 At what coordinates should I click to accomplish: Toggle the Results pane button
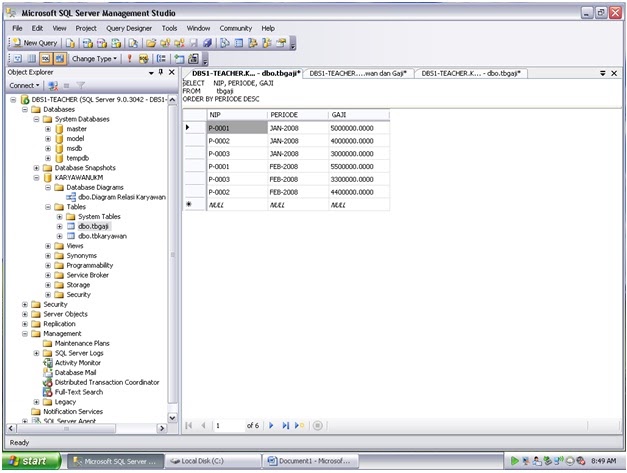[x=60, y=59]
